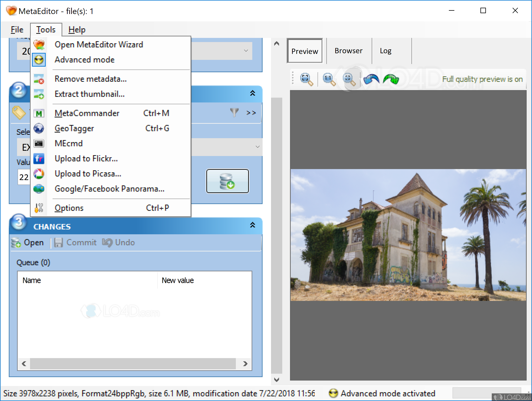The height and width of the screenshot is (401, 532).
Task: Click the MetaCommander 'M' icon in the Tools menu
Action: point(39,113)
